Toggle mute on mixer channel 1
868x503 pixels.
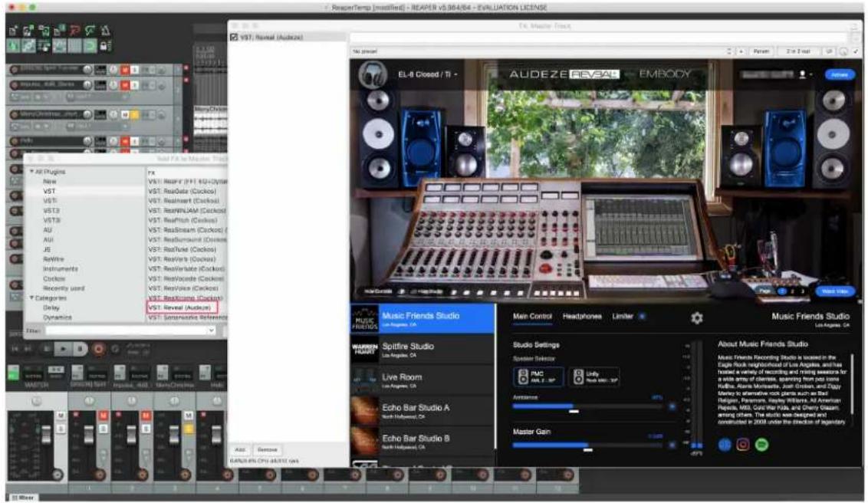[103, 416]
